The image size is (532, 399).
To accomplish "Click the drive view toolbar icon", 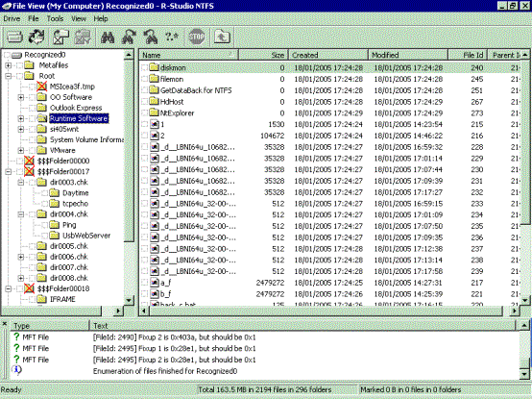I will (14, 37).
